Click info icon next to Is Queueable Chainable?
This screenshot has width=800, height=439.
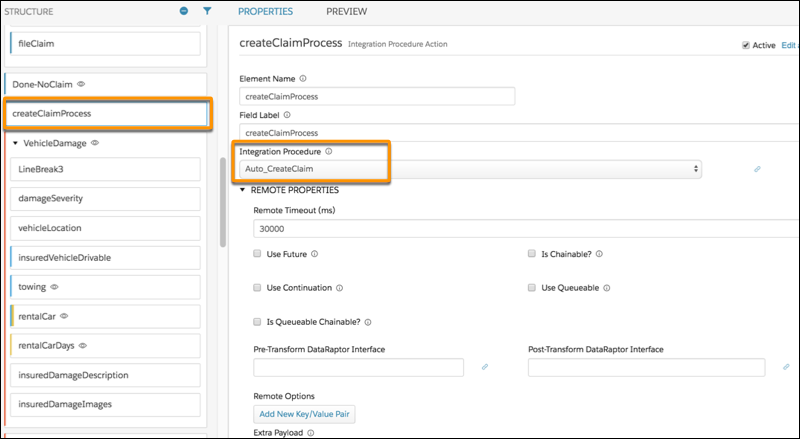(368, 322)
